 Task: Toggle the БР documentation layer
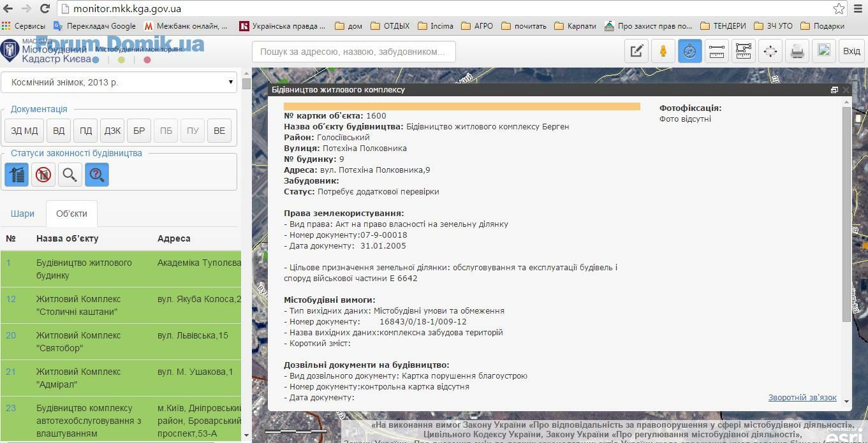tap(139, 131)
